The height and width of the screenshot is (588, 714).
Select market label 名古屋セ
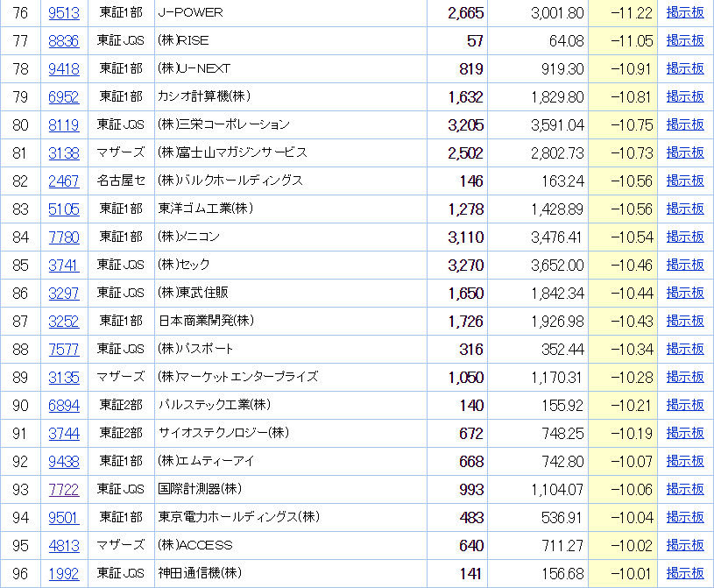click(121, 181)
